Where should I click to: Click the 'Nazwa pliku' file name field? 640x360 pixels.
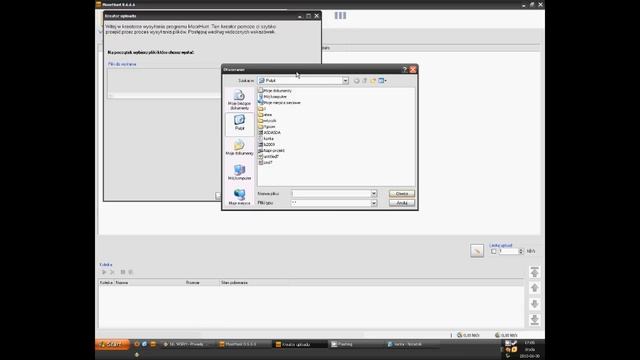[x=331, y=193]
